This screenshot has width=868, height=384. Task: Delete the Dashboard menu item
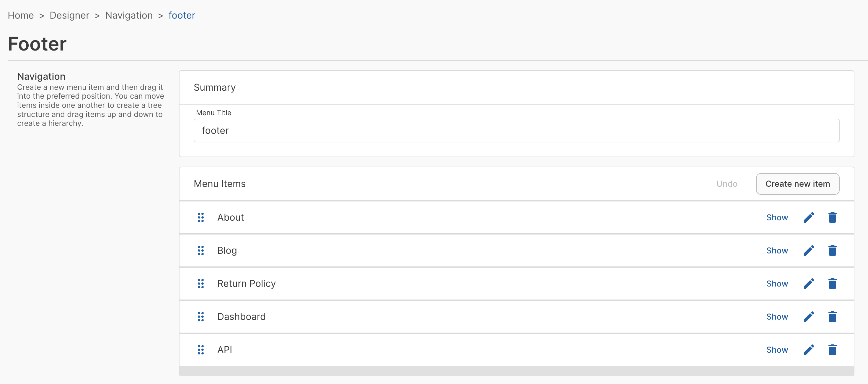pyautogui.click(x=832, y=317)
